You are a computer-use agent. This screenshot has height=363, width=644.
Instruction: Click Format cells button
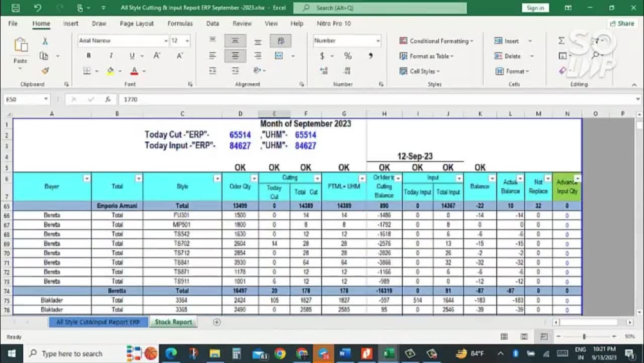tap(511, 71)
